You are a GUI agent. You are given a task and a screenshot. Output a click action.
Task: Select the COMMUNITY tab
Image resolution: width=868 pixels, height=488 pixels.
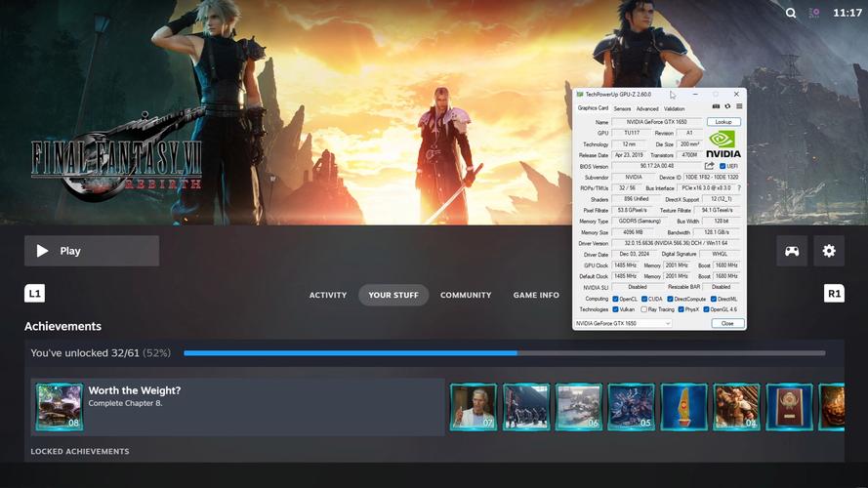[x=466, y=295]
